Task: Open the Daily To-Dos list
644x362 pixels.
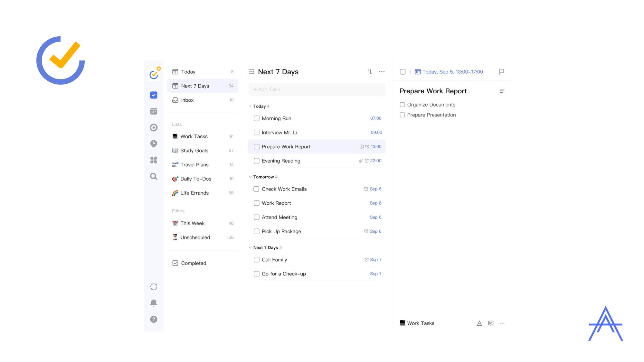Action: pos(203,179)
